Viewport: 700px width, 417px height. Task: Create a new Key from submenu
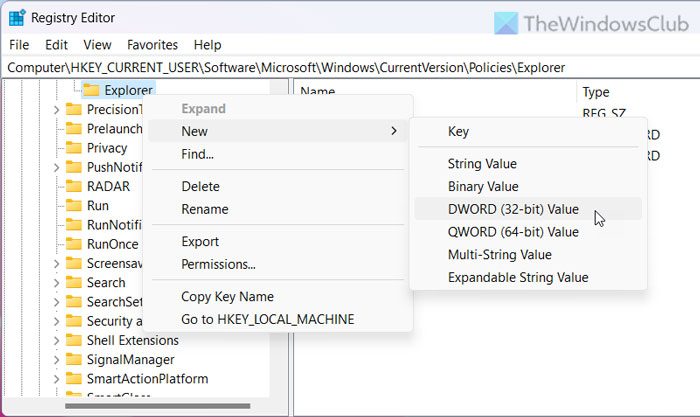click(528, 131)
